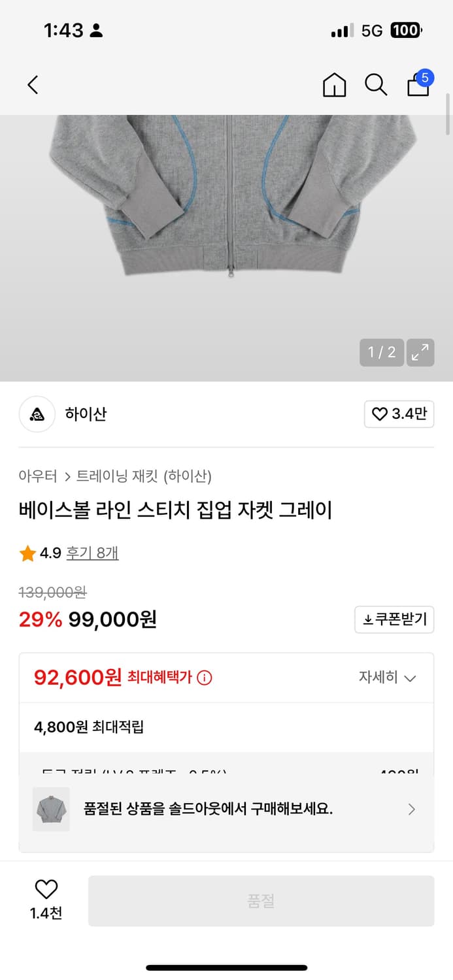The height and width of the screenshot is (980, 453).
Task: Open the shopping bag with 5 items
Action: (x=418, y=86)
